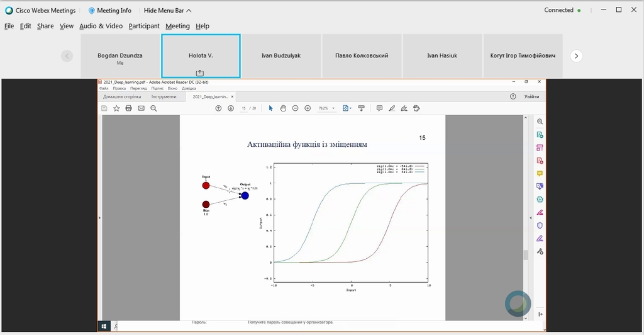Select the hand pan tool

tap(283, 108)
